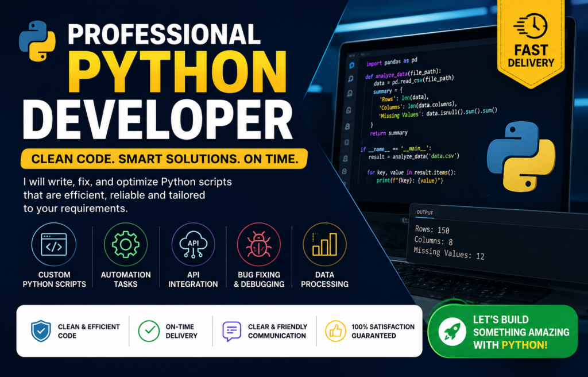Click the "'Missing Values': data.isnull().sum().sum()" code line

438,113
